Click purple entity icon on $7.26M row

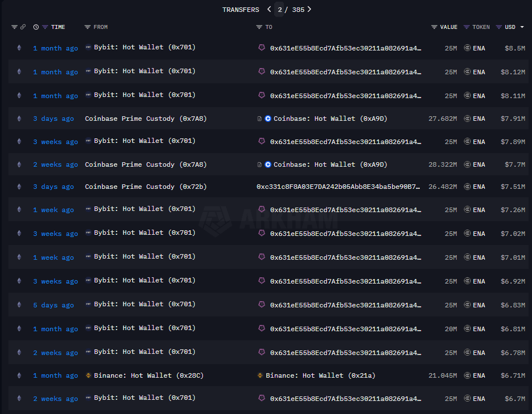pyautogui.click(x=262, y=209)
